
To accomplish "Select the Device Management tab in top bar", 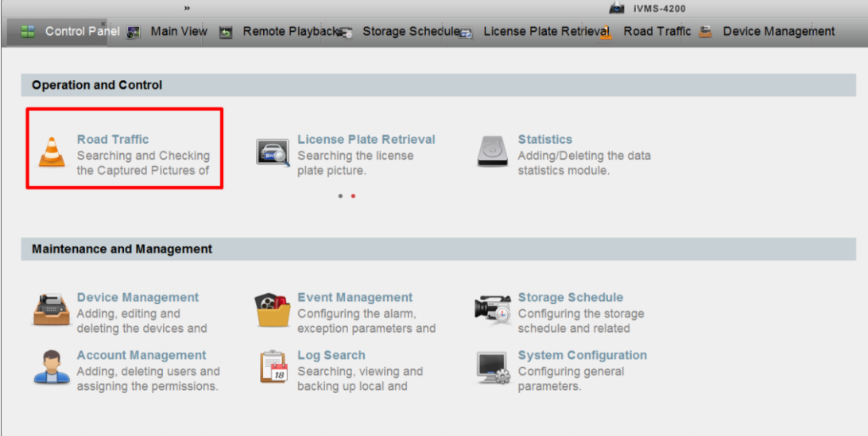I will tap(778, 32).
